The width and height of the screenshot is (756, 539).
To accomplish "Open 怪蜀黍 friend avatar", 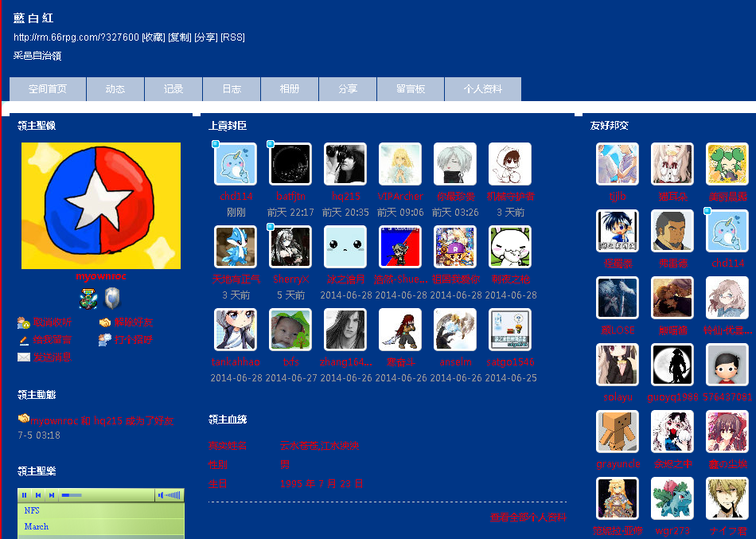I will tap(618, 231).
